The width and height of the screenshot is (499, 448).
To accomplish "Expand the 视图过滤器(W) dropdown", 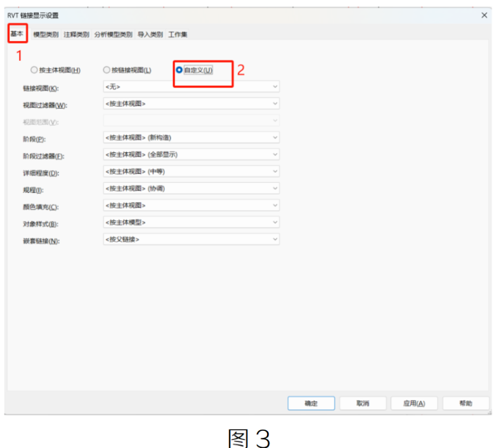I will (x=191, y=103).
